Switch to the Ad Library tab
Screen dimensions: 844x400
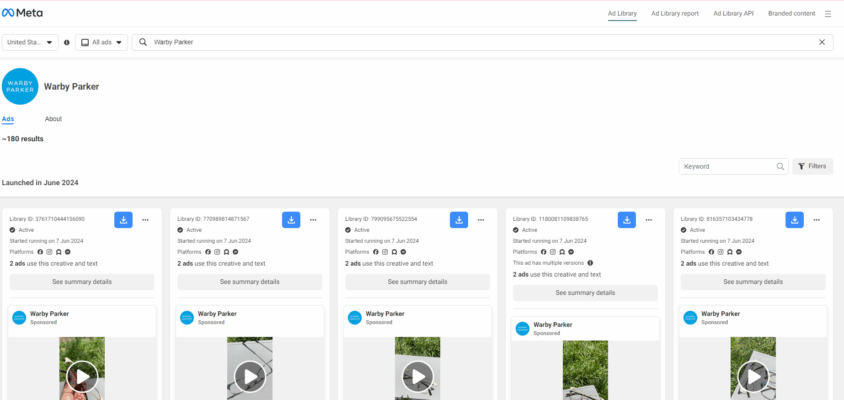[x=622, y=14]
